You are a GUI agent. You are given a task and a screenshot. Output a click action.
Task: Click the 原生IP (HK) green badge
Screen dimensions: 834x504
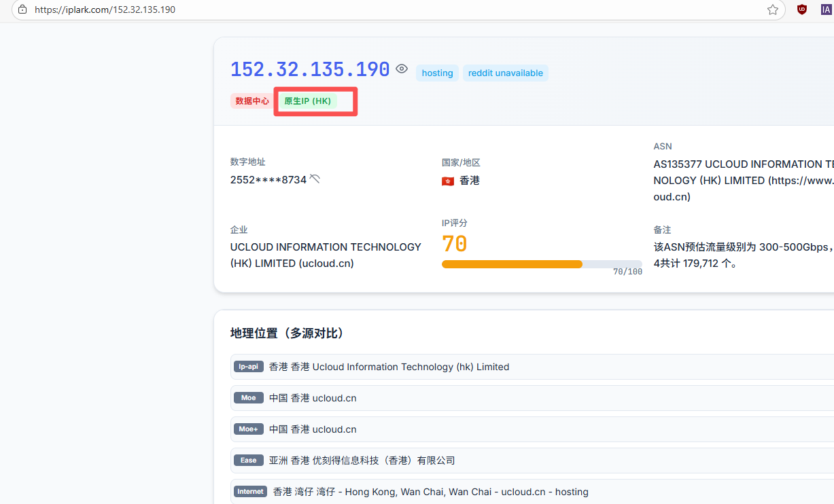tap(307, 101)
